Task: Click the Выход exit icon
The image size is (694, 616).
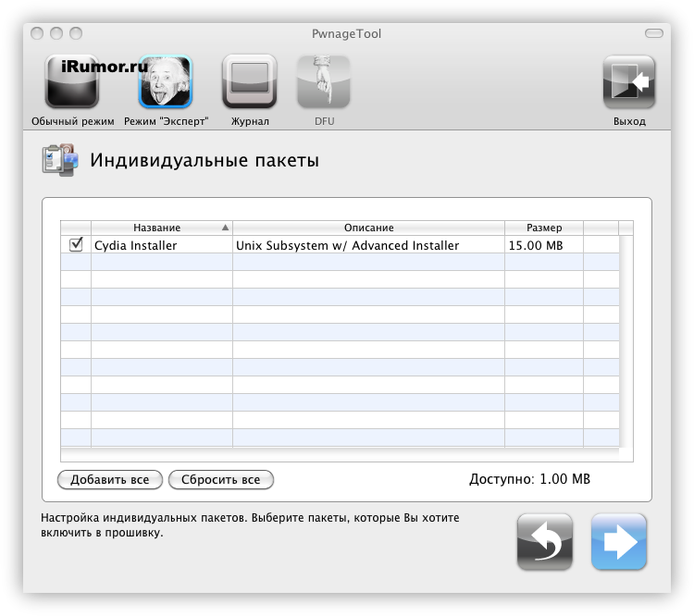Action: pos(629,82)
